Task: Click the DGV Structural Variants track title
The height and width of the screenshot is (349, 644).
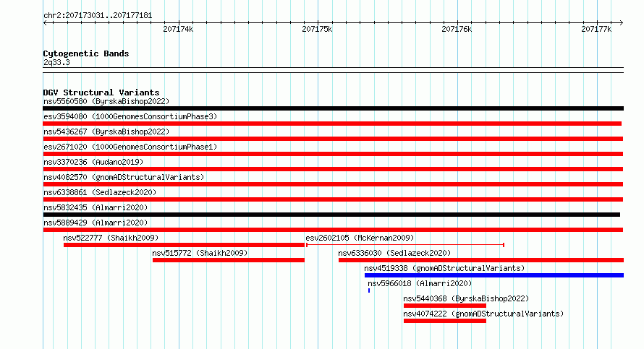Action: click(x=101, y=92)
